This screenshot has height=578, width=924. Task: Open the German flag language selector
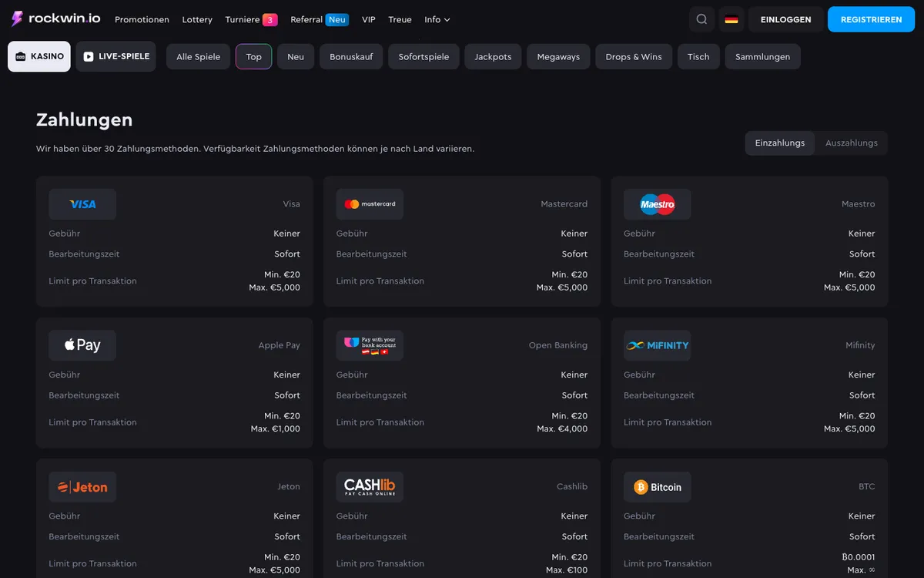pos(731,19)
